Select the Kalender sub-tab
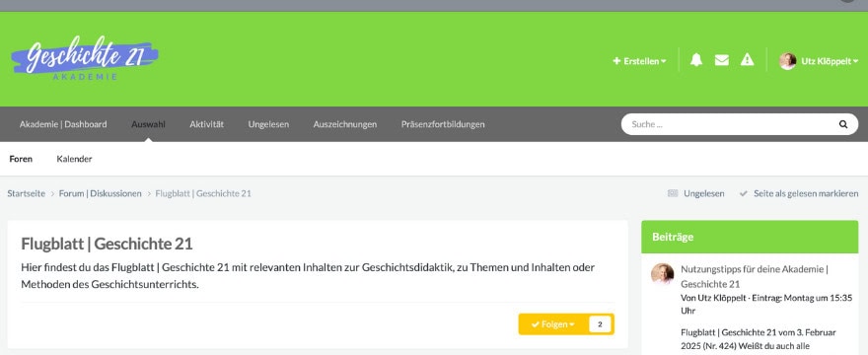Image resolution: width=868 pixels, height=355 pixels. [74, 159]
